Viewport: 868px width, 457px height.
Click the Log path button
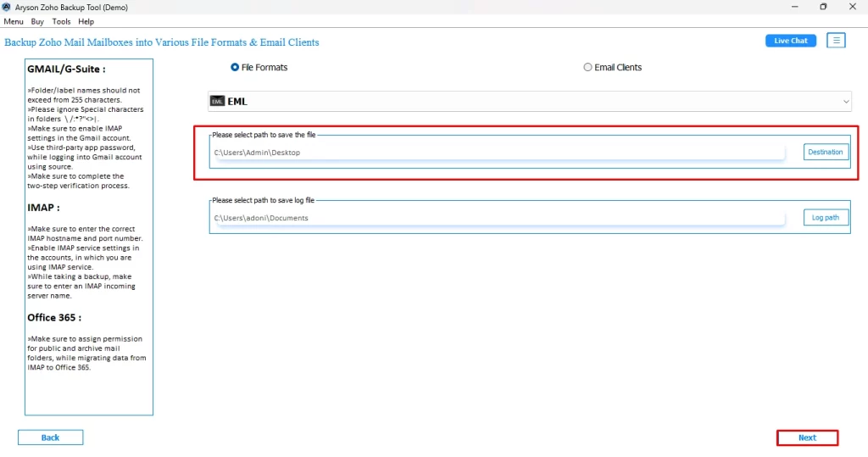(x=826, y=217)
